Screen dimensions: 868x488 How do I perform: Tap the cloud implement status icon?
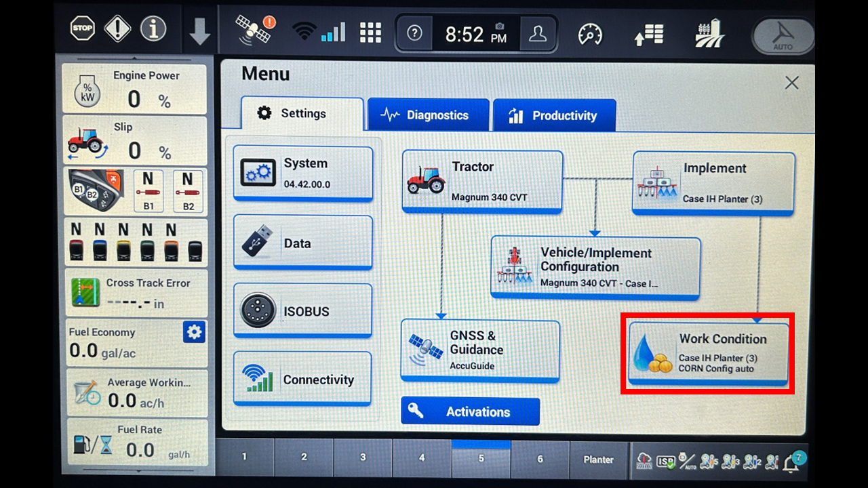point(644,462)
